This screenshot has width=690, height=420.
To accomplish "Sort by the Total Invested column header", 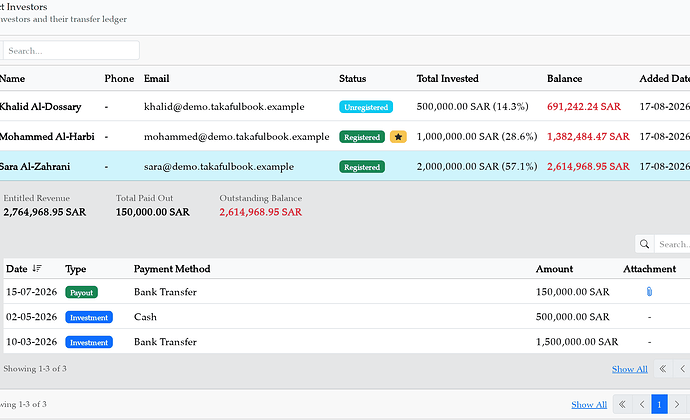I will point(448,79).
